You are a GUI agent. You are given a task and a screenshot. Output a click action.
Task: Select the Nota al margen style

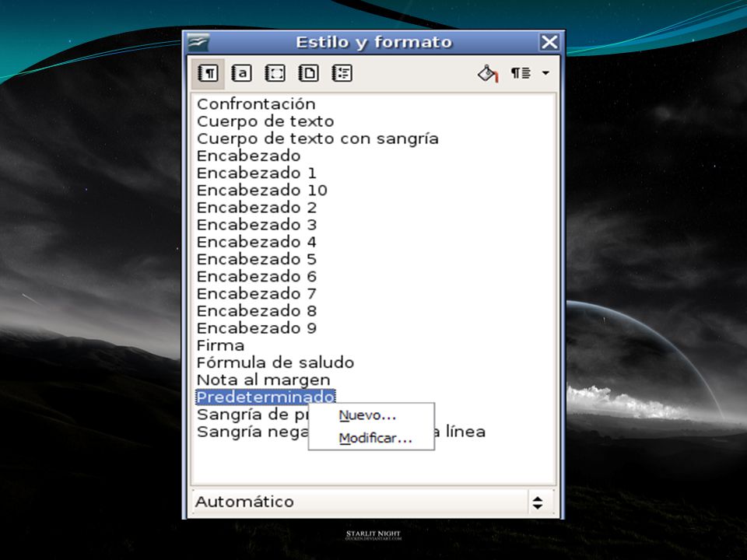263,380
